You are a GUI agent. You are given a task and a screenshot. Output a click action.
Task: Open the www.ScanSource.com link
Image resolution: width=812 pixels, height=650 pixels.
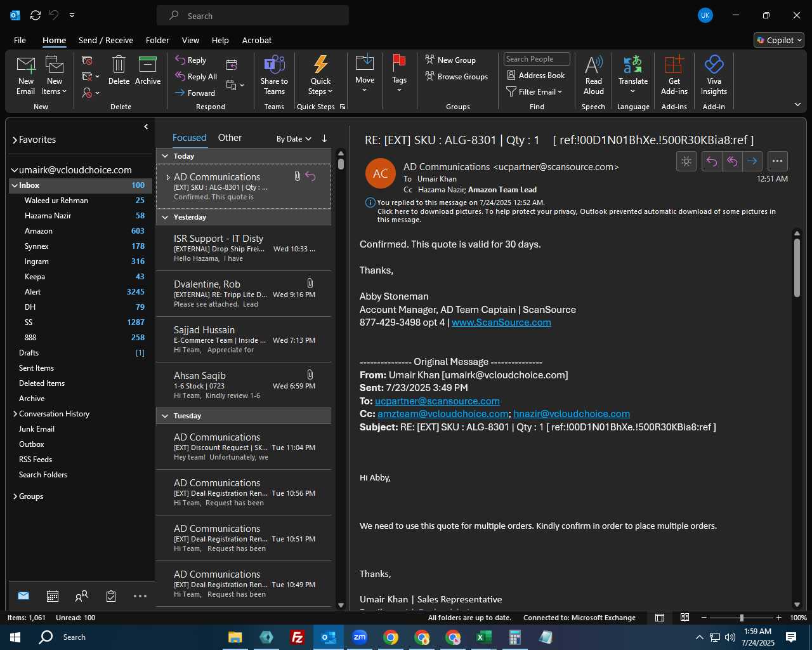[x=501, y=322]
